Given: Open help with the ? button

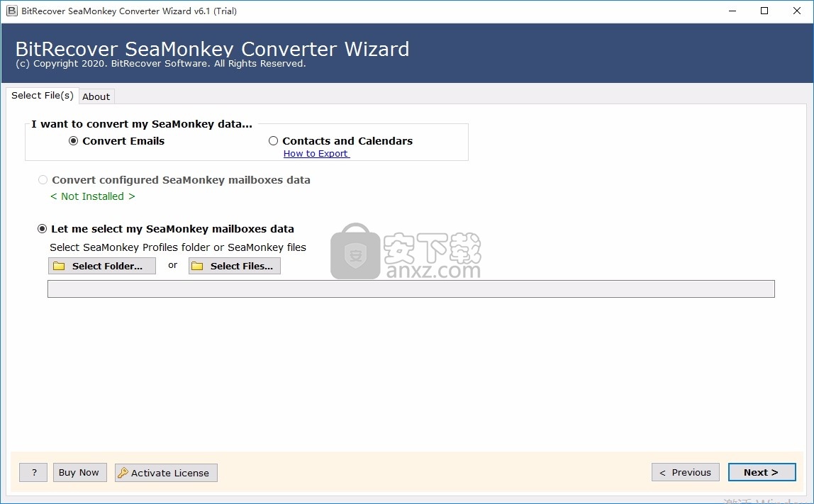Looking at the screenshot, I should click(x=33, y=473).
